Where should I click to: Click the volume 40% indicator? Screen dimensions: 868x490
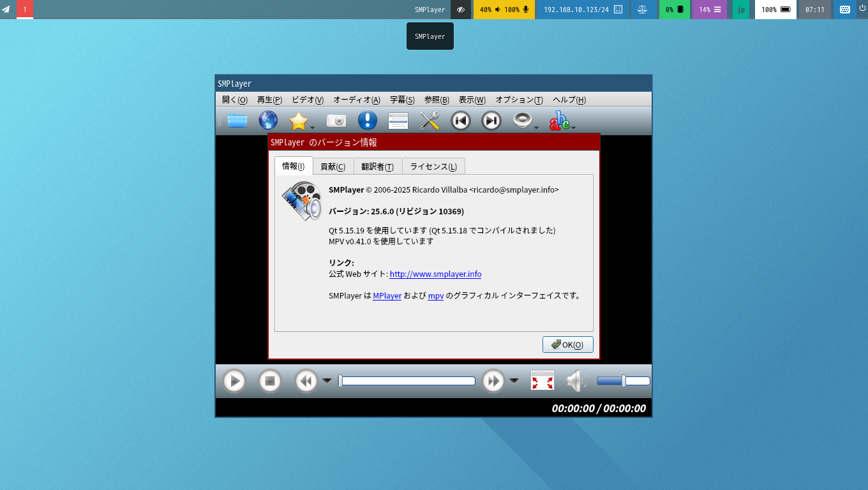(489, 10)
